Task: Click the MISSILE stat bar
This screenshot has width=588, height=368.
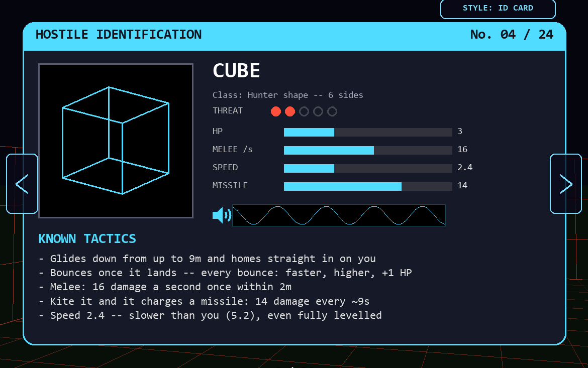Action: pyautogui.click(x=368, y=186)
